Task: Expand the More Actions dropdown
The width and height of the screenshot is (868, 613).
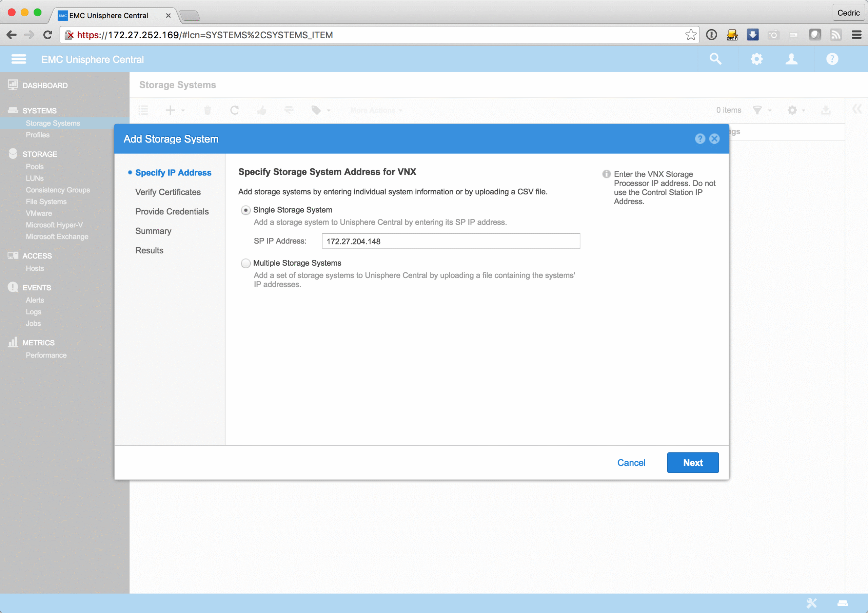Action: 376,110
